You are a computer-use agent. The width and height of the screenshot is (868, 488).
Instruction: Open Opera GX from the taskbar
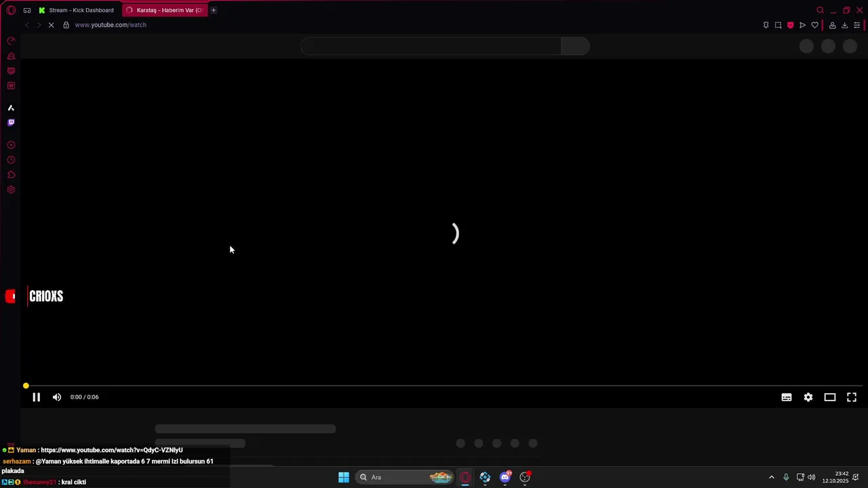(x=465, y=477)
